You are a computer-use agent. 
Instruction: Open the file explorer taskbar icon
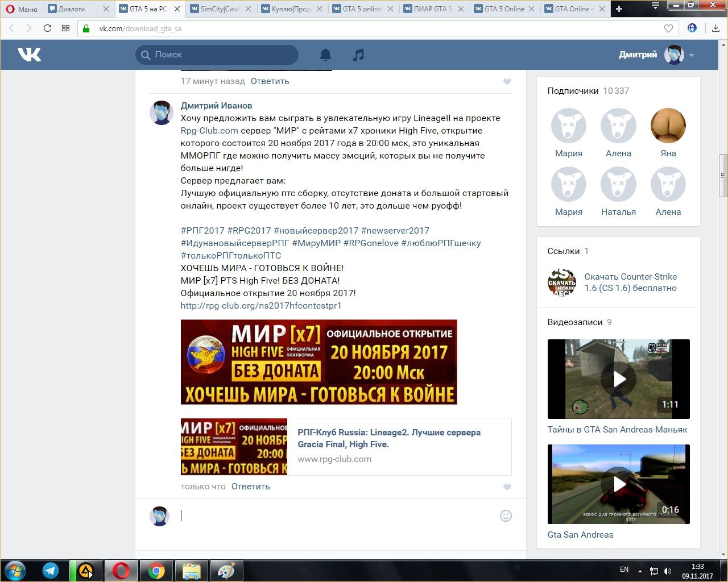(192, 571)
